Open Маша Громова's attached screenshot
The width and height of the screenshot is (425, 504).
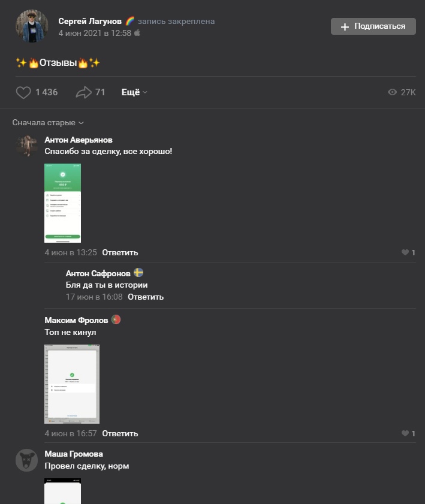tap(63, 491)
